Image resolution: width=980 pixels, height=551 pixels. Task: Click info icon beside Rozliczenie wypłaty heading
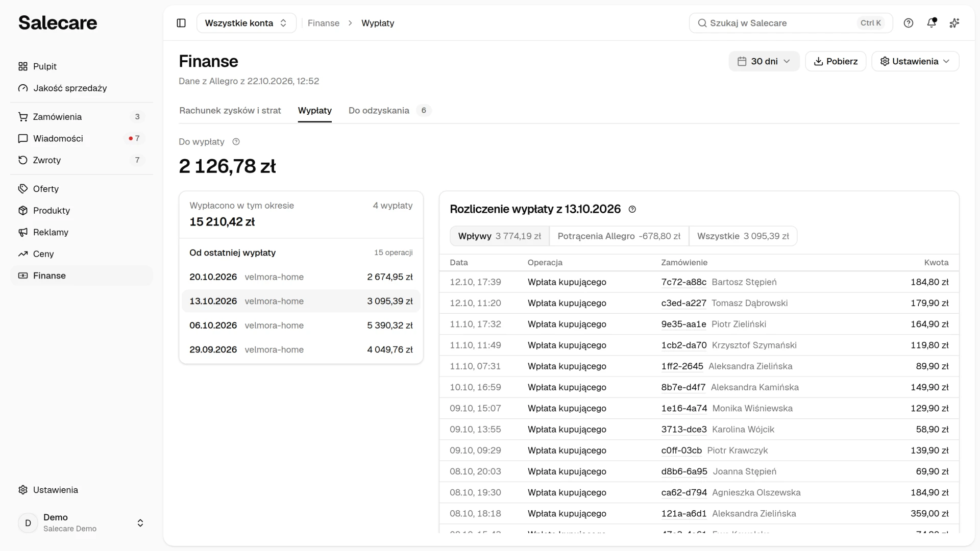632,209
